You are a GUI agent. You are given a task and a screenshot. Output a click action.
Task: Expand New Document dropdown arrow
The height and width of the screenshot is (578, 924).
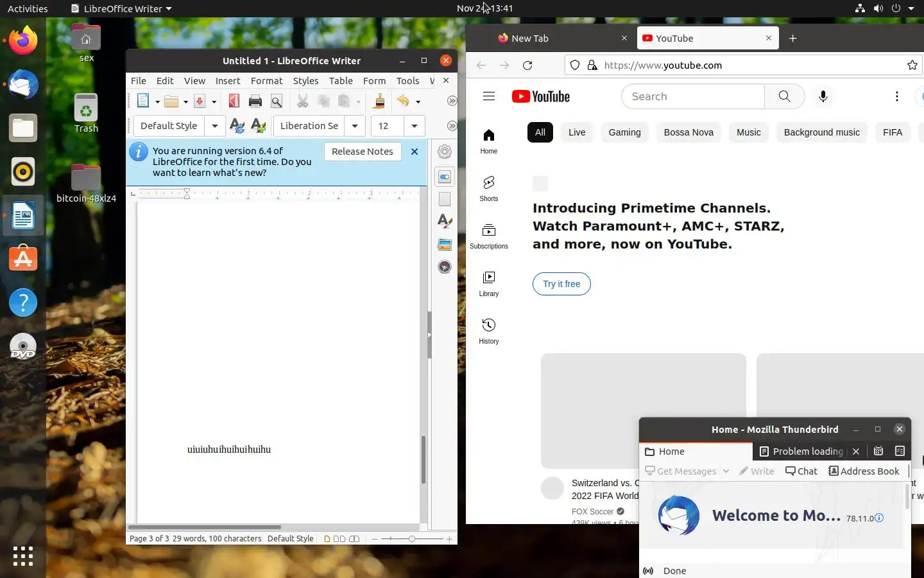[157, 101]
